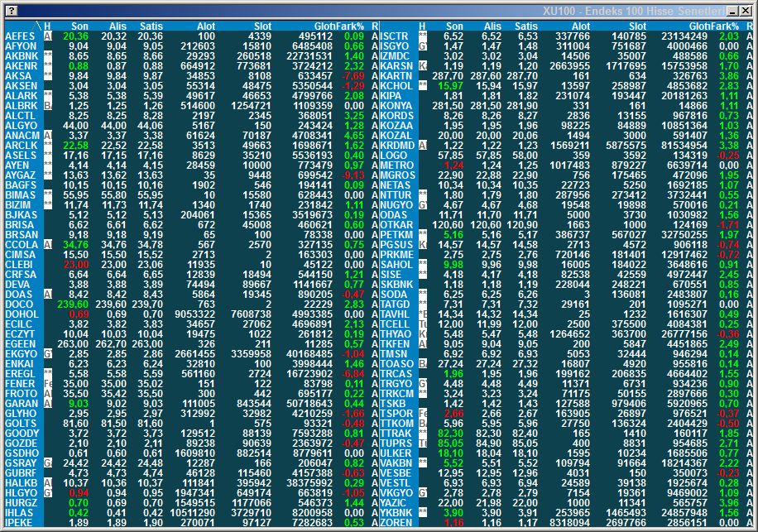Click the XU100 Endeks 100 title bar text
Image resolution: width=758 pixels, height=532 pixels.
pyautogui.click(x=633, y=11)
